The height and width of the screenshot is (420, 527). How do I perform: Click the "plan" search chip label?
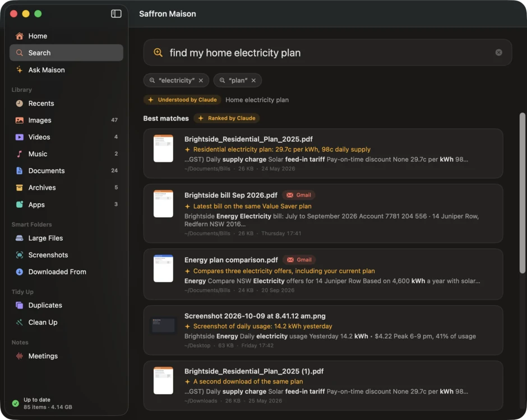click(x=238, y=80)
